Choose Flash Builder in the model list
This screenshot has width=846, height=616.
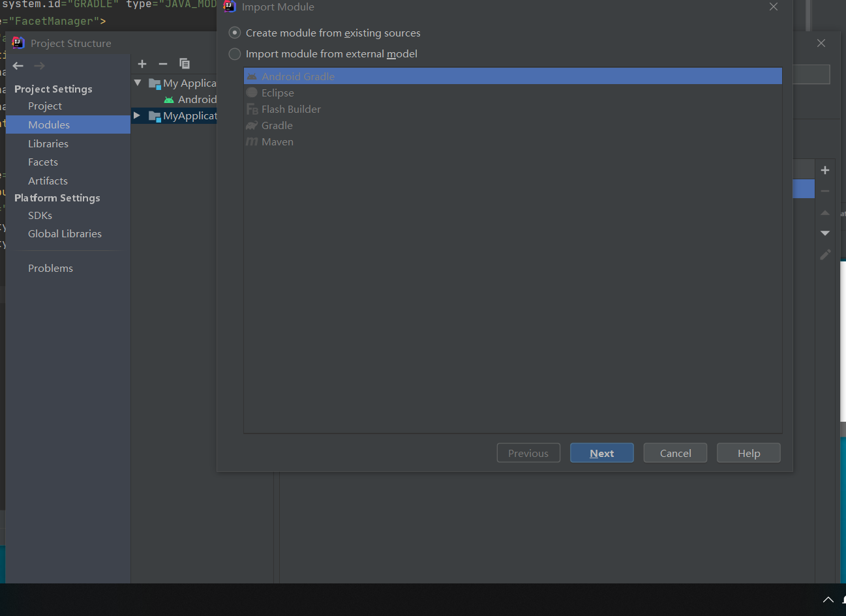click(x=513, y=109)
